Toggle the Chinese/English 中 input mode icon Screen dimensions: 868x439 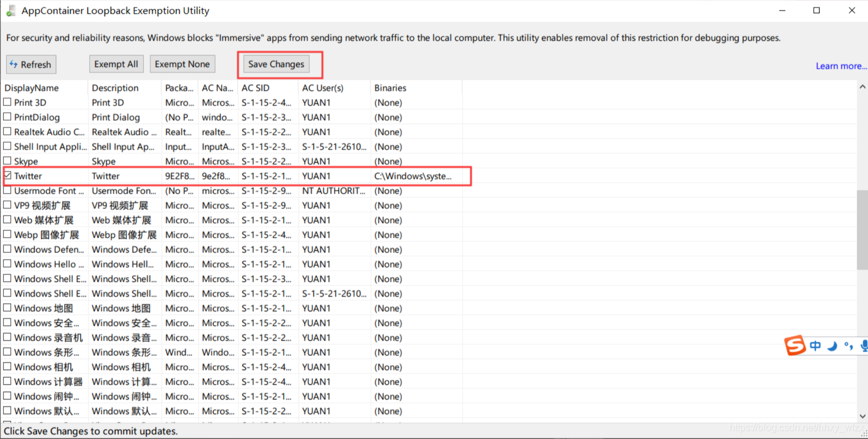coord(815,346)
